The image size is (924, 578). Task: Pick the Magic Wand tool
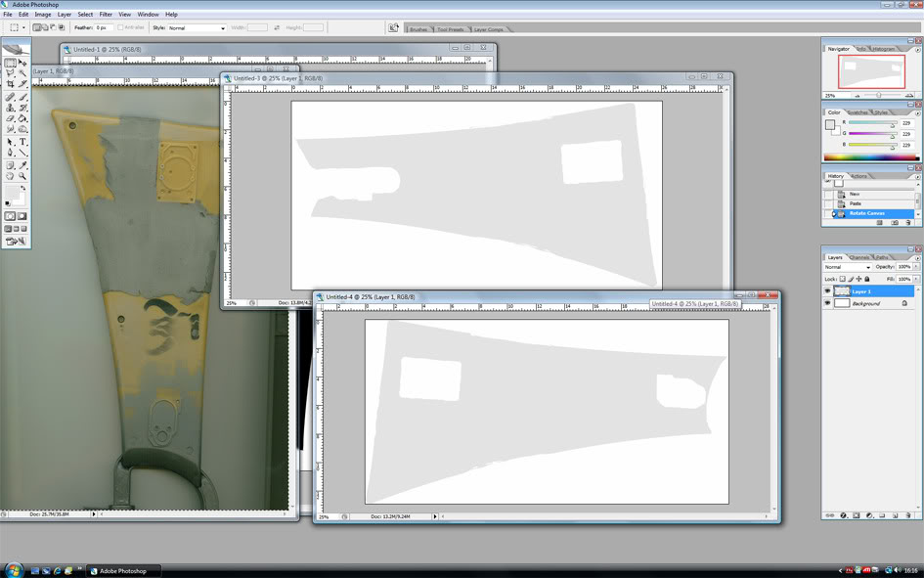point(23,73)
